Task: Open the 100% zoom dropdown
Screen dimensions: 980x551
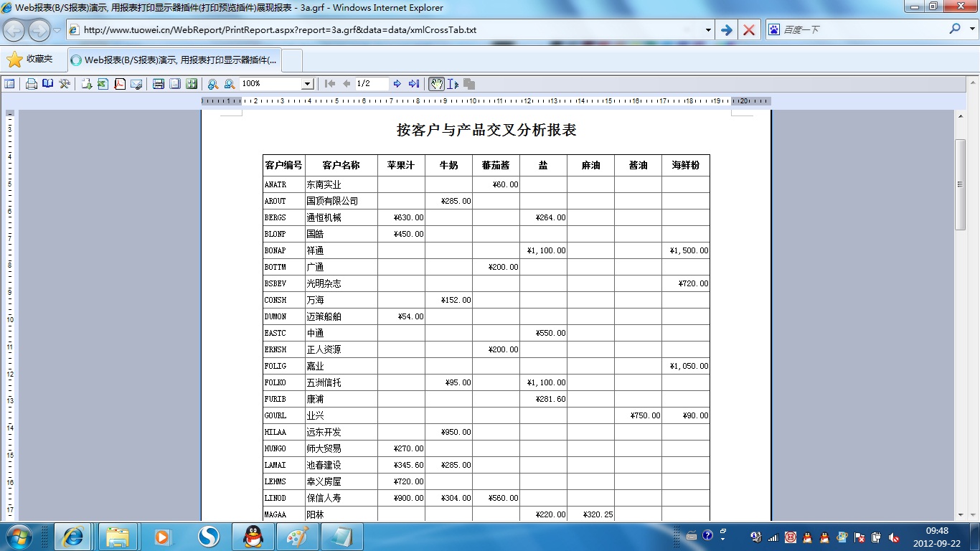Action: pyautogui.click(x=307, y=84)
